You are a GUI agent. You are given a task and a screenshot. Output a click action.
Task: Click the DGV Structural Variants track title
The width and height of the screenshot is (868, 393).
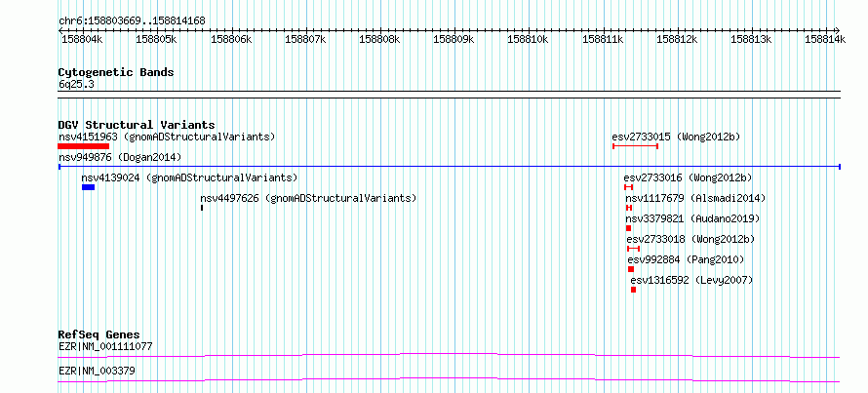coord(137,125)
